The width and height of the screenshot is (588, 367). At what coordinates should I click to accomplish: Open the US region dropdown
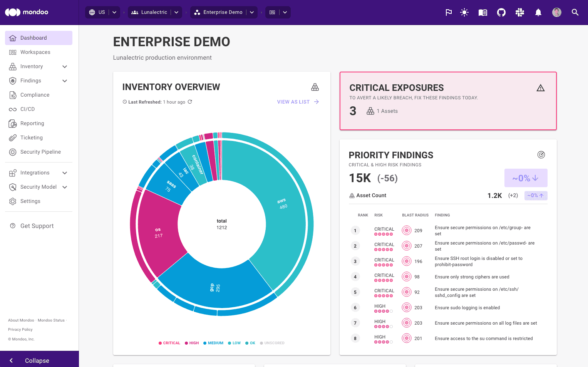click(114, 12)
